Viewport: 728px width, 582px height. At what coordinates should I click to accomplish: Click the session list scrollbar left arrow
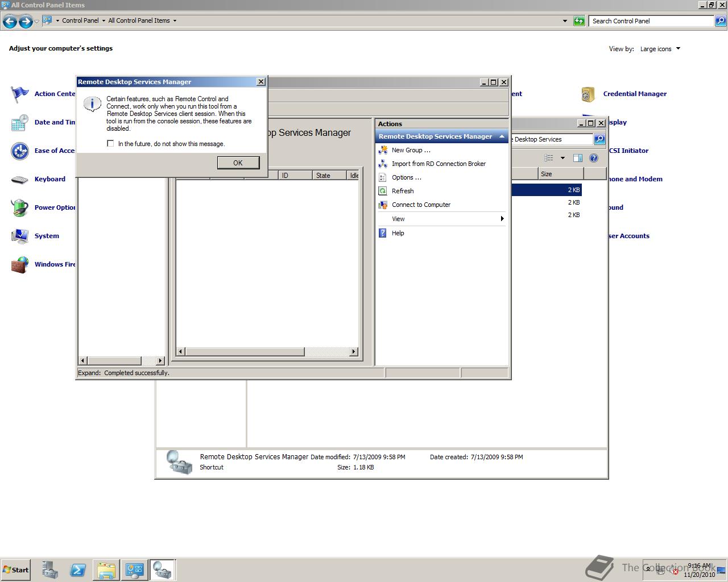coord(181,352)
